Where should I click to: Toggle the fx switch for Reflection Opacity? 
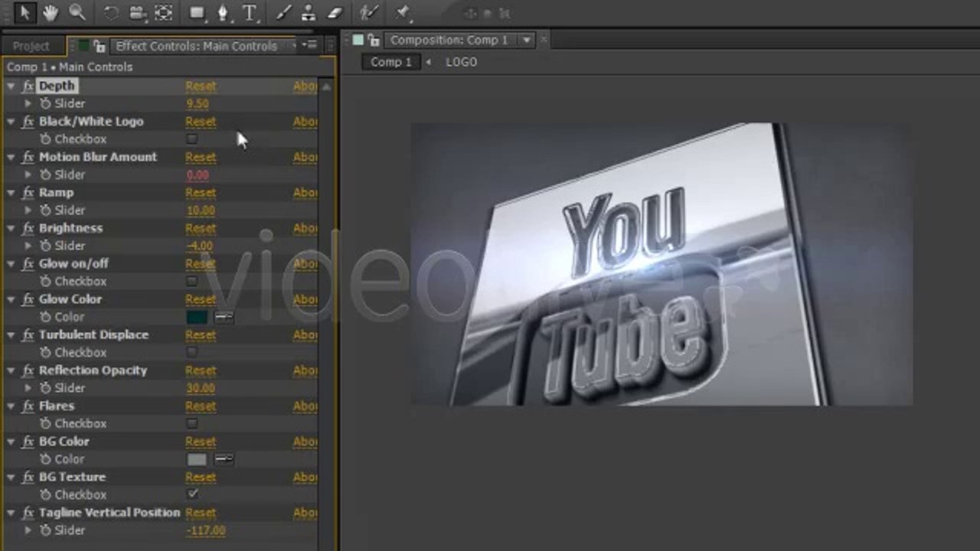point(28,370)
